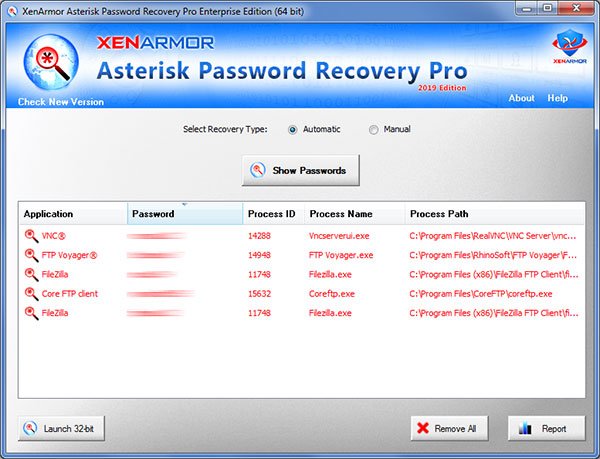Sort by the Application column header

coord(73,214)
